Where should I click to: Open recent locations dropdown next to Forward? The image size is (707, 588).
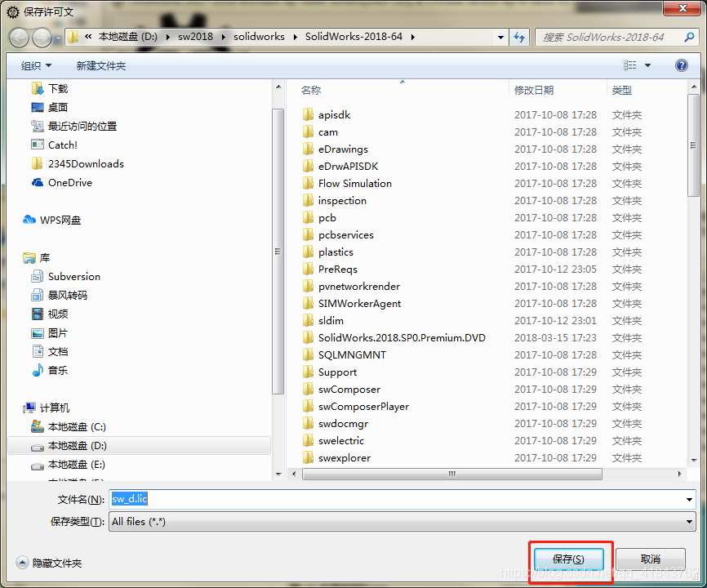[x=58, y=38]
